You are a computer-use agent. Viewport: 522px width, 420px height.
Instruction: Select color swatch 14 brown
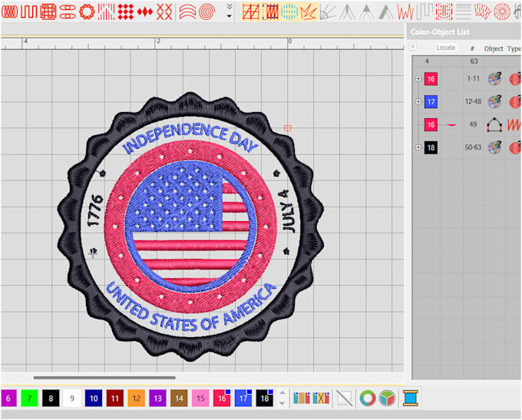coord(179,398)
